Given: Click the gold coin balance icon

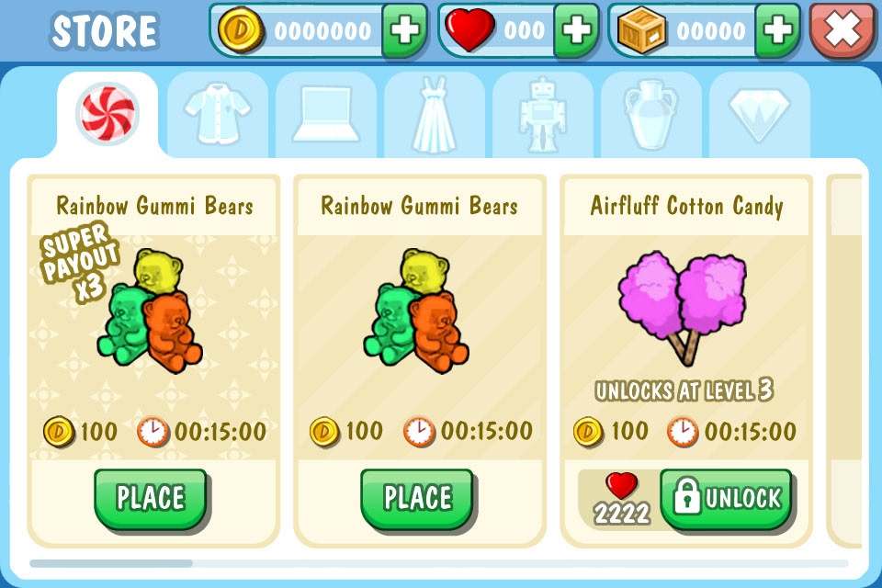Looking at the screenshot, I should [x=242, y=29].
